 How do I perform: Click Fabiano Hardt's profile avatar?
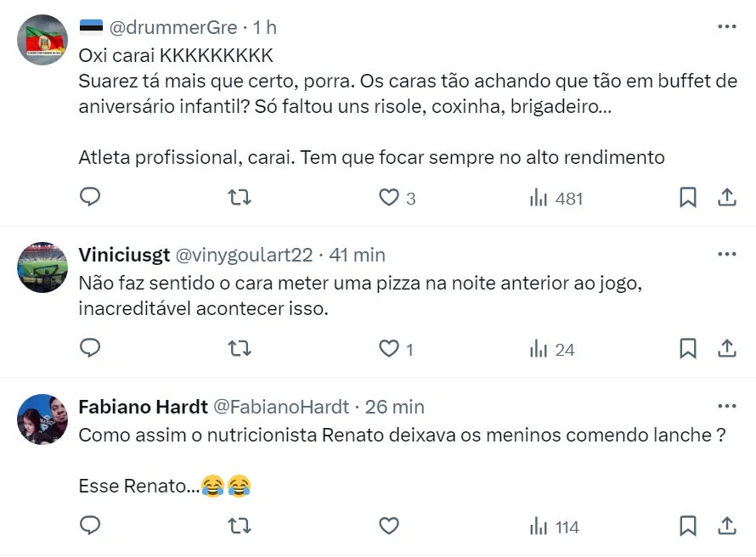(42, 419)
